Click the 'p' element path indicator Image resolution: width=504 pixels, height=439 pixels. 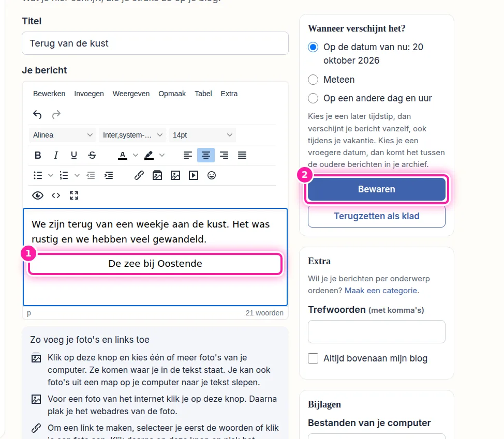tap(29, 313)
